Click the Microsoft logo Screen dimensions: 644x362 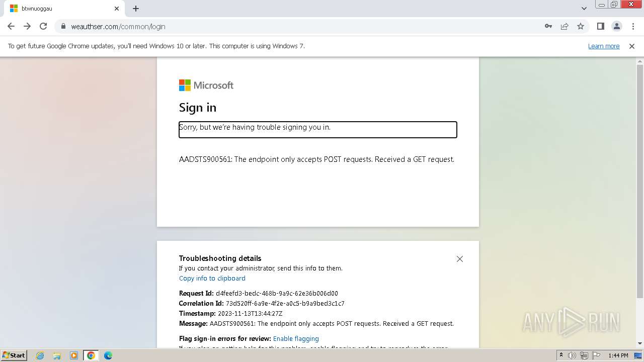[x=206, y=85]
